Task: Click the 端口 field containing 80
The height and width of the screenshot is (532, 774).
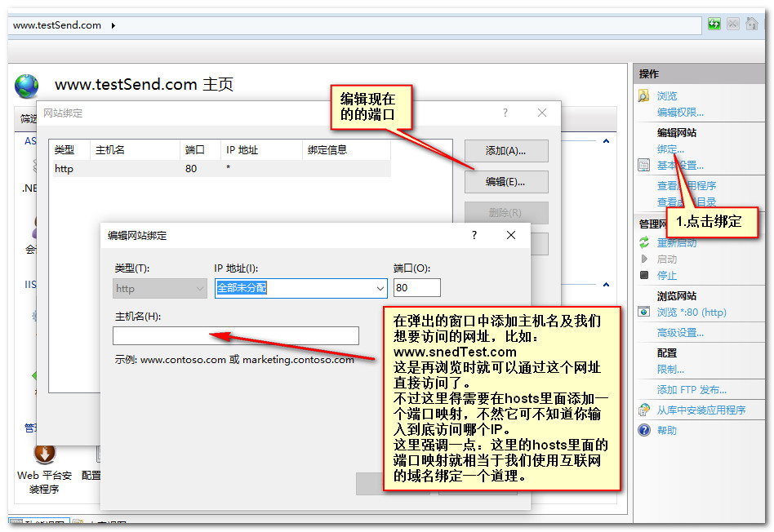Action: click(416, 288)
